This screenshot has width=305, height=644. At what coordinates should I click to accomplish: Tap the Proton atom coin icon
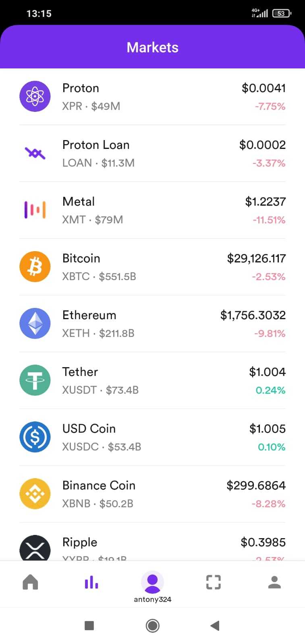tap(35, 96)
